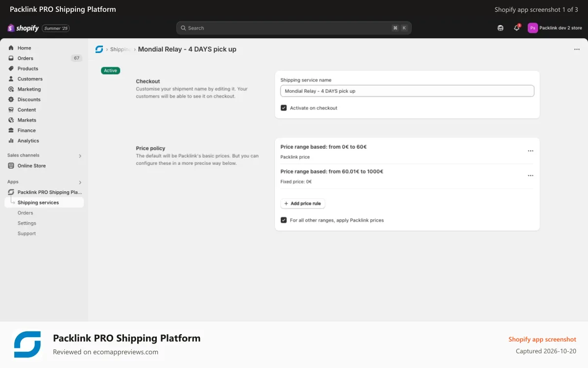Click the Ps store avatar
This screenshot has height=368, width=588.
tap(533, 28)
